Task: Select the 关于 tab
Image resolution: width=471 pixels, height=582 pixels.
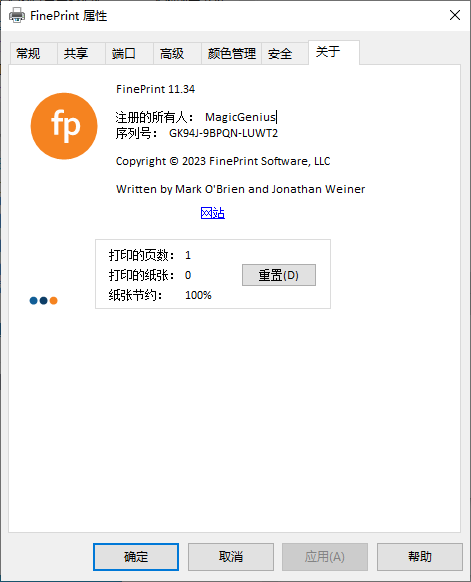Action: tap(334, 52)
